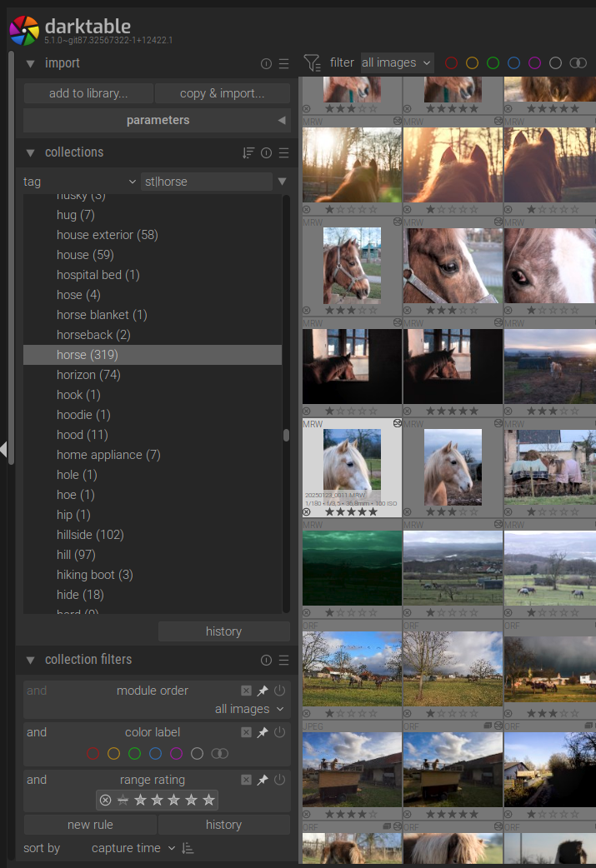Click the color label and/or operator icon in filters panel
Image resolution: width=596 pixels, height=868 pixels.
(x=220, y=753)
